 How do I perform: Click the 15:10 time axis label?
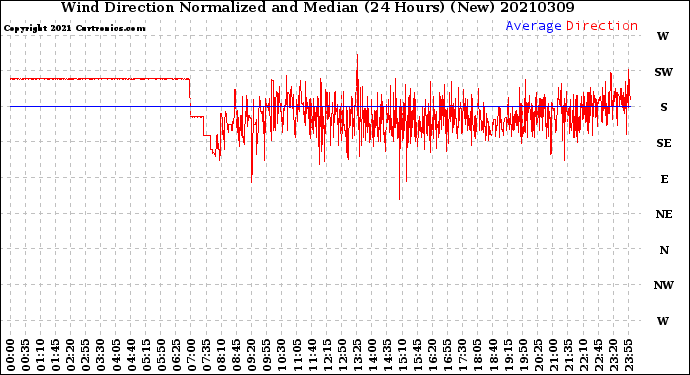pos(403,355)
